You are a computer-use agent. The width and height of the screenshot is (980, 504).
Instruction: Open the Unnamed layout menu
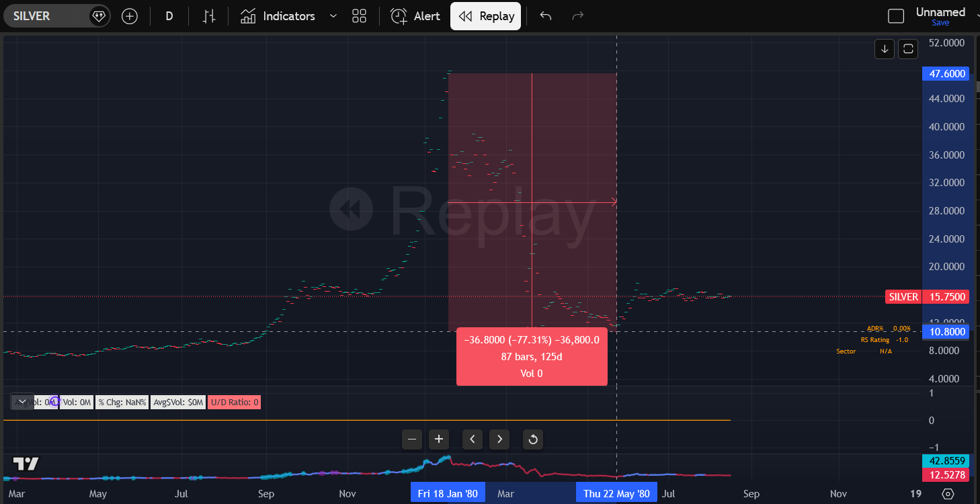coord(940,12)
